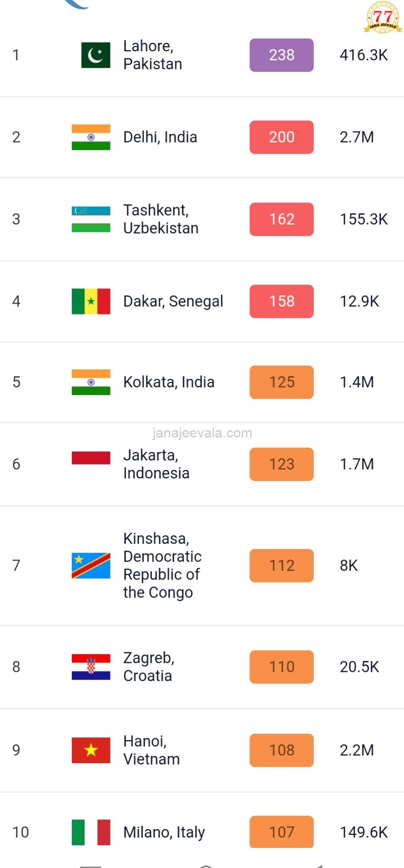Open the Delhi, India entry
The image size is (404, 868).
pyautogui.click(x=160, y=137)
